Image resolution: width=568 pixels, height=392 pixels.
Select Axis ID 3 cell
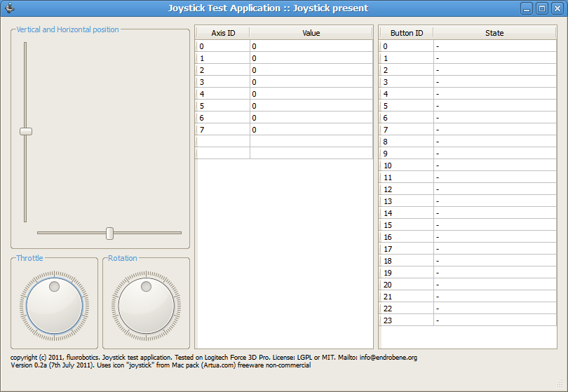223,82
